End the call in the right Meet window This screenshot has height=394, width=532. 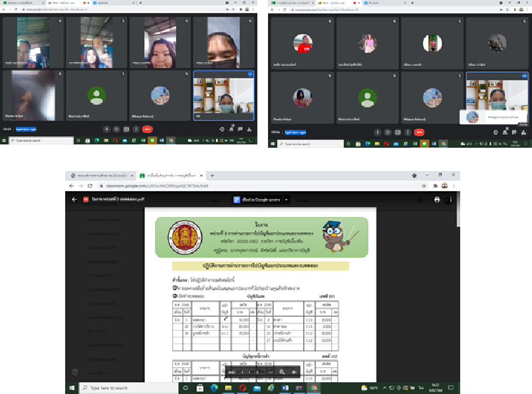(419, 132)
